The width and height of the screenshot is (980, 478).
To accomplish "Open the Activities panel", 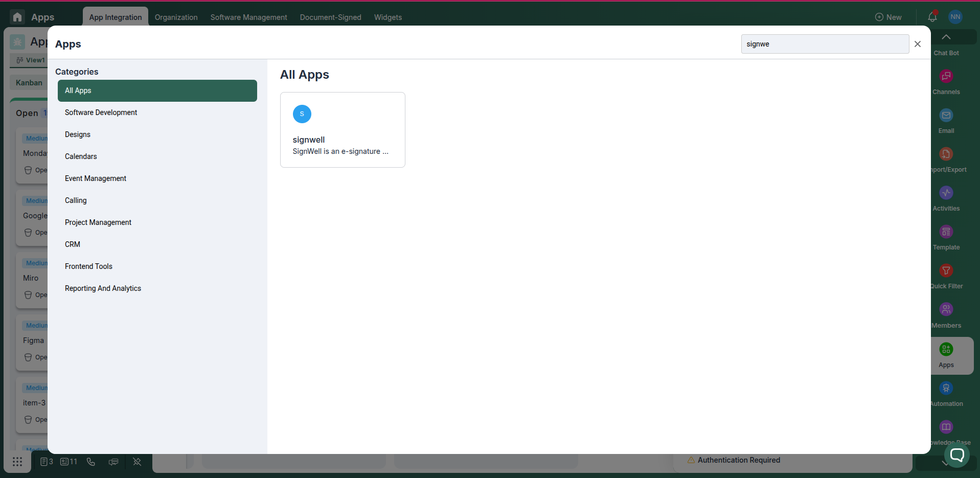I will tap(946, 193).
